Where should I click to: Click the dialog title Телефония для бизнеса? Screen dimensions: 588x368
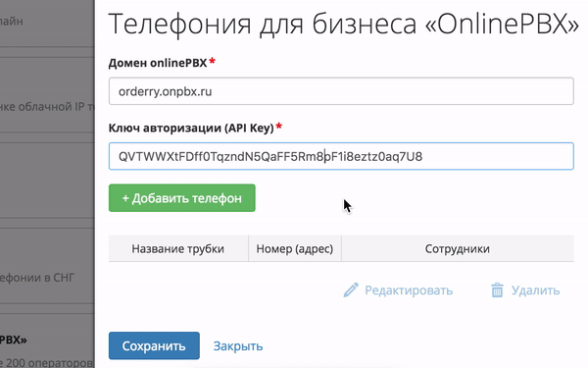click(343, 24)
